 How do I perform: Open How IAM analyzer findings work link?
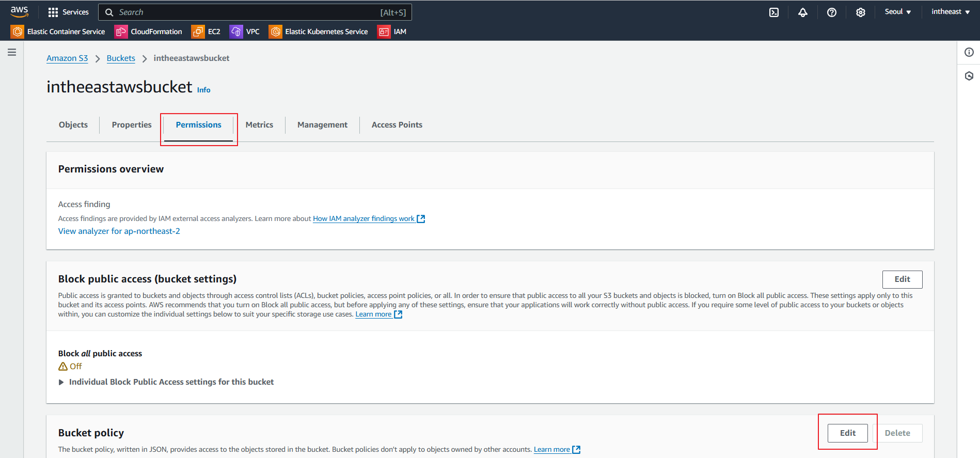pos(363,219)
